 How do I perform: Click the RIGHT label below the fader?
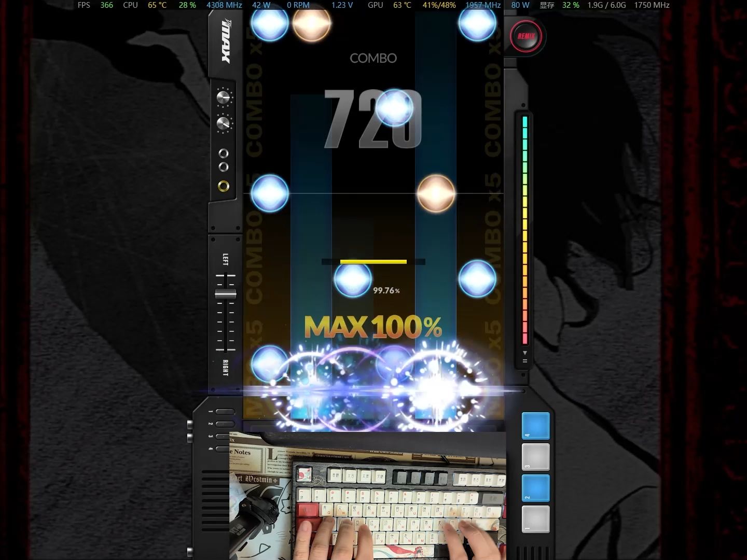pyautogui.click(x=225, y=368)
